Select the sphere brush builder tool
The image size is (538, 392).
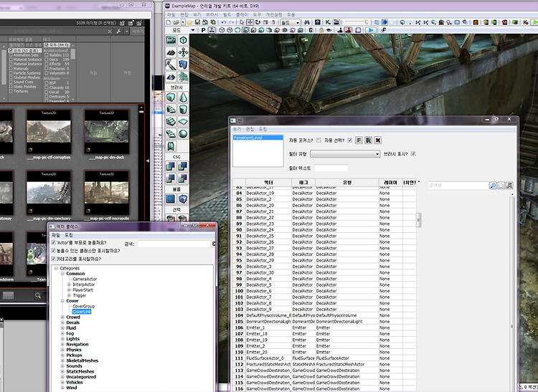point(183,134)
